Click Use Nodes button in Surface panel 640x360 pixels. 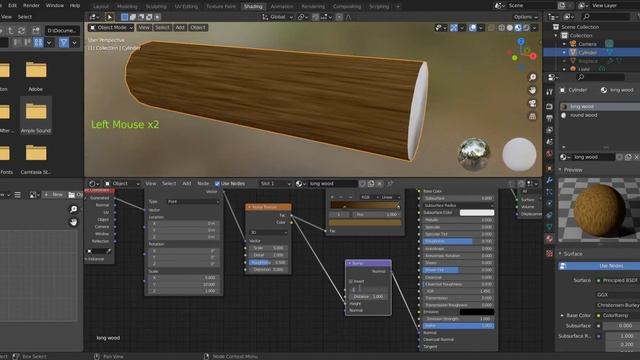pos(599,266)
